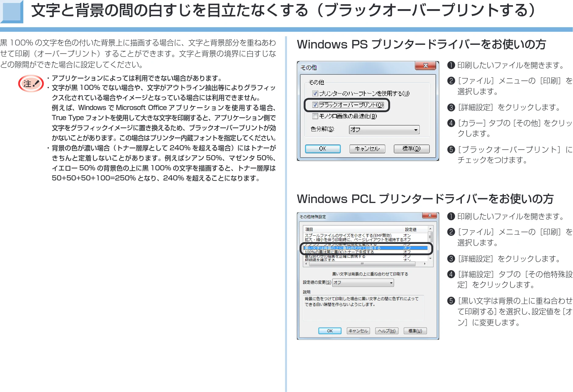Image resolution: width=573 pixels, height=392 pixels.
Task: Click the 設定値 column header
Action: (415, 229)
